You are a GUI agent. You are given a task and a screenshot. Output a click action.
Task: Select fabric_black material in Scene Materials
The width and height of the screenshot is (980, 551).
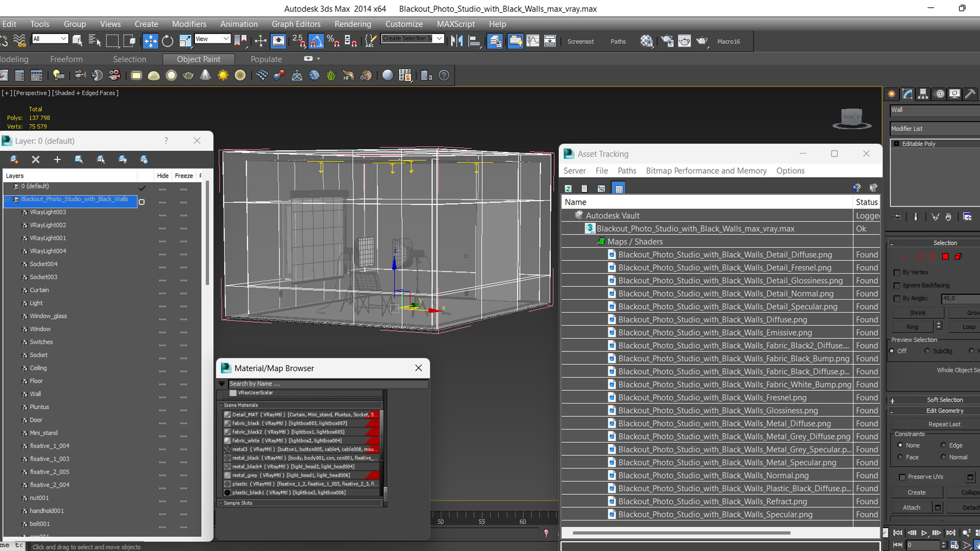[302, 423]
